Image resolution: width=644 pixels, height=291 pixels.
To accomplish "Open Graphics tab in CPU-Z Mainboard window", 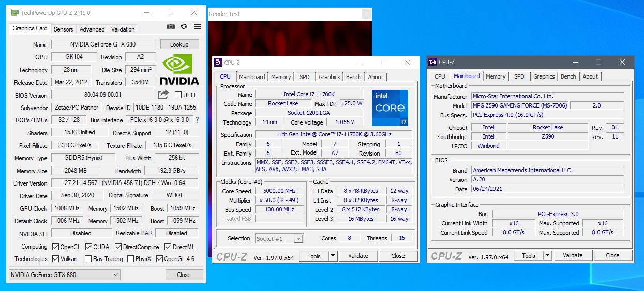I will (544, 76).
